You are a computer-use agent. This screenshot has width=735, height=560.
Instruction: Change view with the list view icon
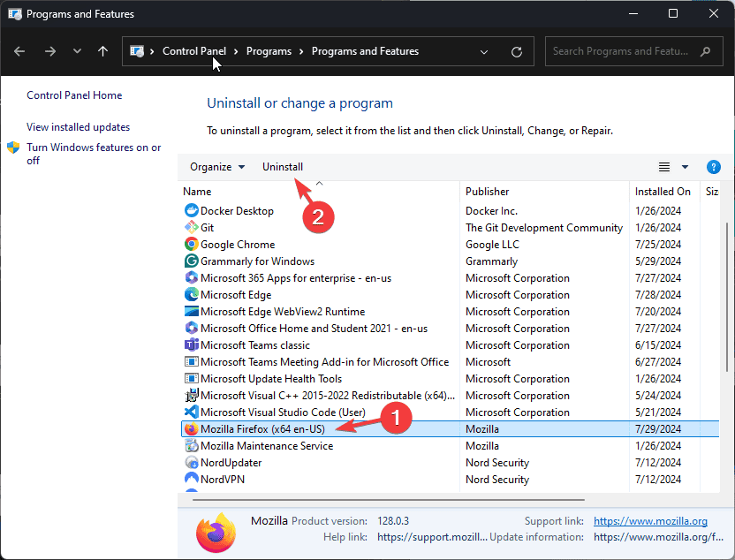663,167
